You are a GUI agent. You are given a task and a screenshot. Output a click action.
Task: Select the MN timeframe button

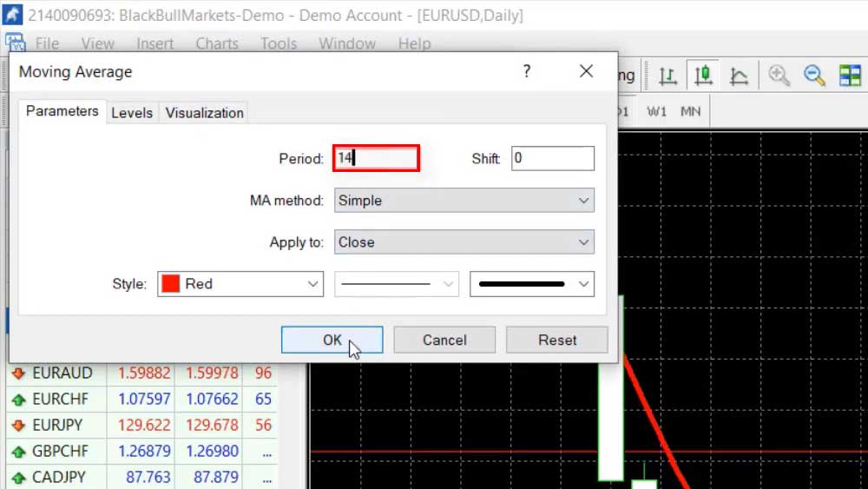click(x=690, y=112)
